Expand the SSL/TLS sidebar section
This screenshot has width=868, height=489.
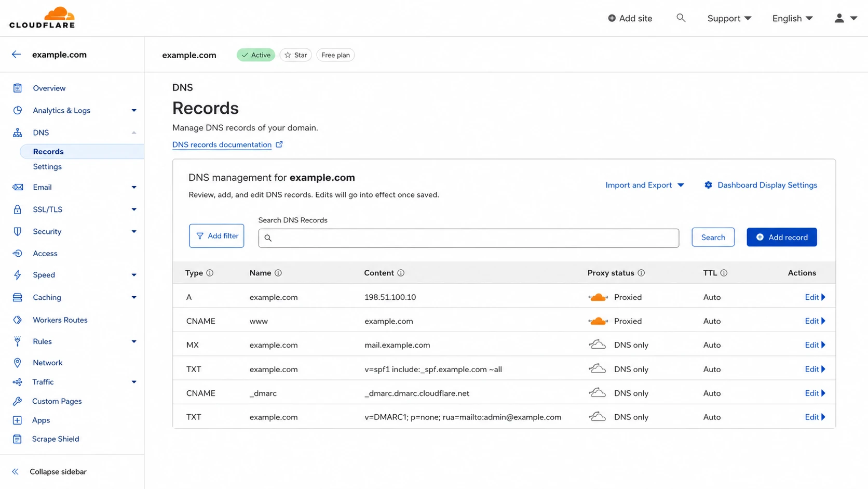tap(134, 209)
